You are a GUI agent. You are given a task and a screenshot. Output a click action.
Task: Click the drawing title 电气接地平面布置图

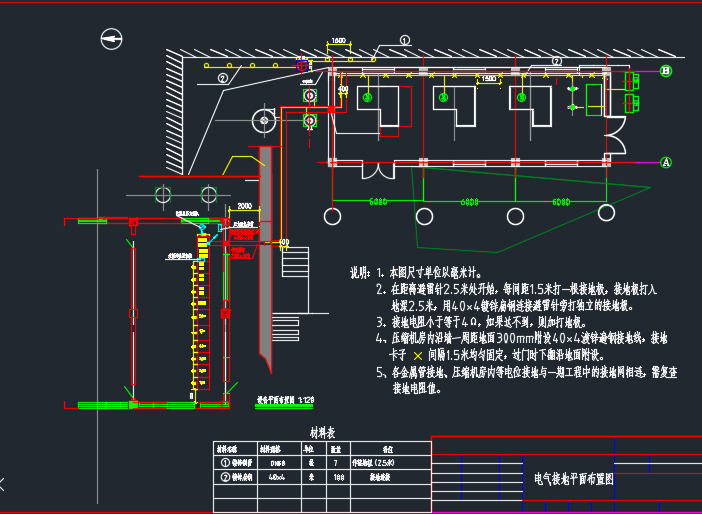574,479
